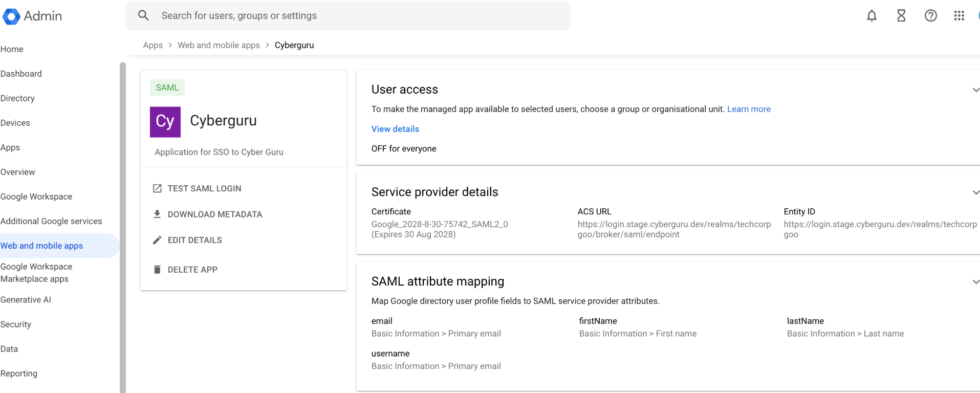Click the Cyberguru app title
Viewport: 980px width, 393px height.
(223, 121)
